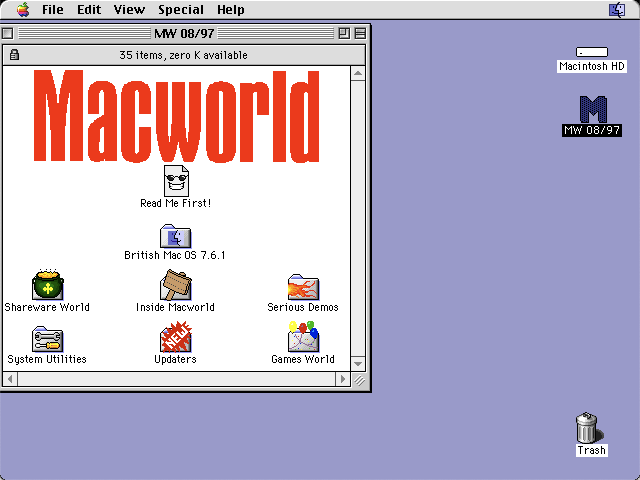Viewport: 640px width, 480px height.
Task: Select the Shareware World pot icon
Action: tap(48, 284)
